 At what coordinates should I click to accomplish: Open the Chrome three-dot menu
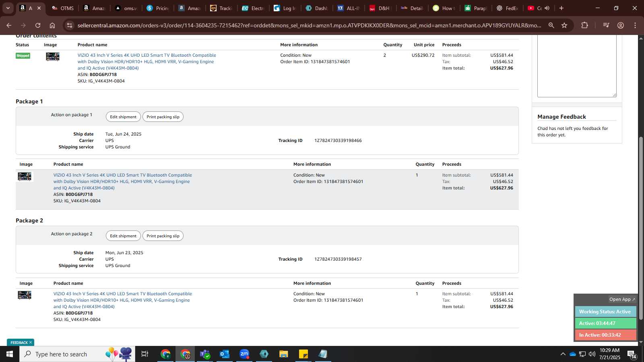635,25
